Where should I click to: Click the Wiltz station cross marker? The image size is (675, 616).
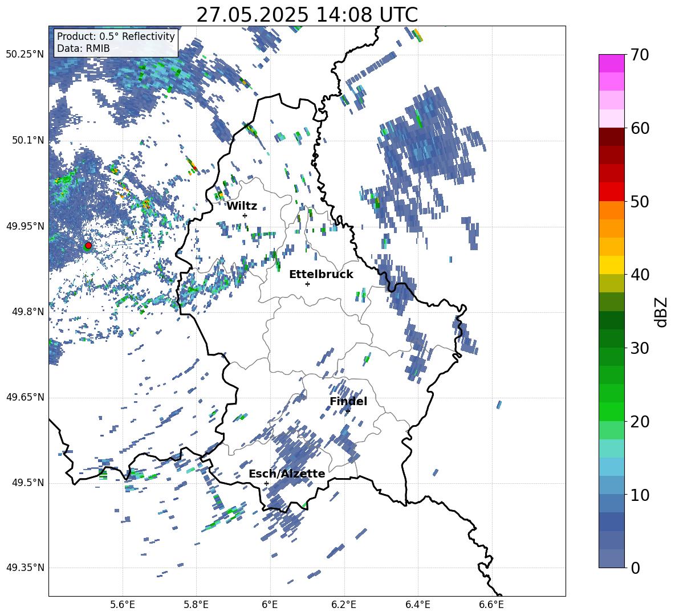click(245, 215)
